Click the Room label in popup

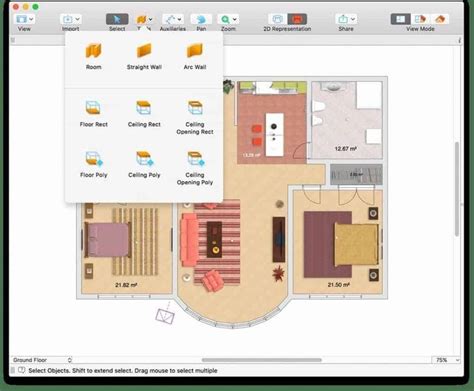(93, 67)
